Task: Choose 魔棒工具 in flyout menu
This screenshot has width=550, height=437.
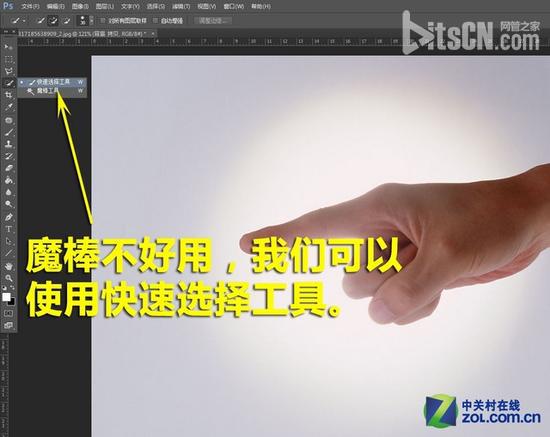Action: (52, 91)
